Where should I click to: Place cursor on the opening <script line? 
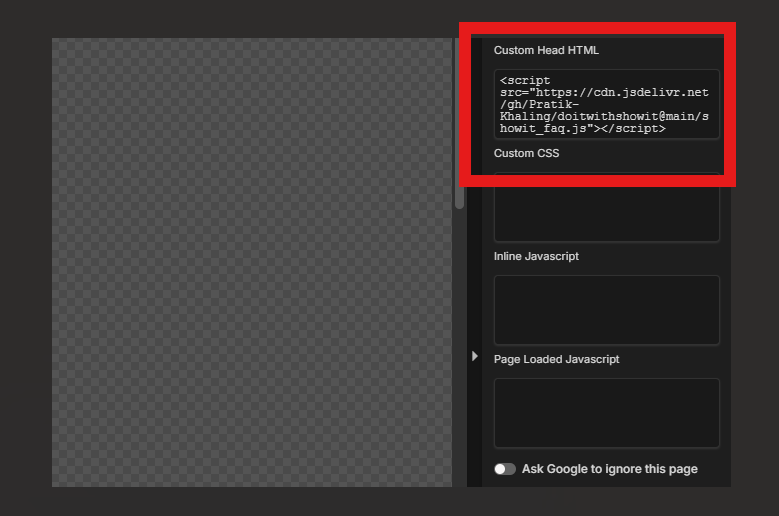526,80
